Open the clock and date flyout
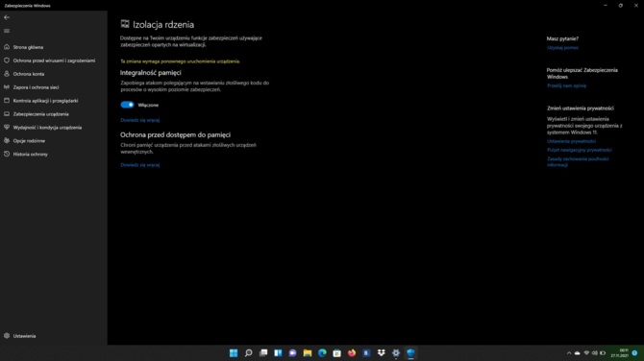The image size is (644, 361). coord(619,352)
